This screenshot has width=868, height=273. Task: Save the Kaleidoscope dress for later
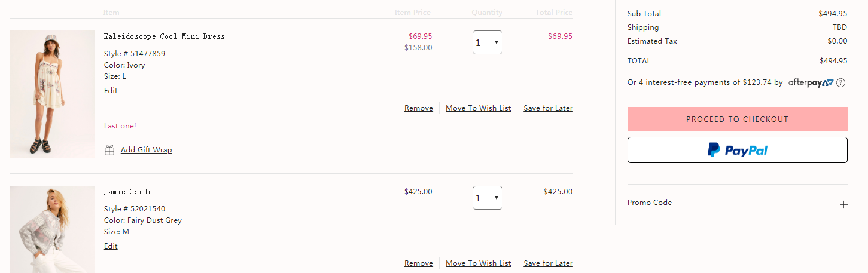[x=548, y=108]
